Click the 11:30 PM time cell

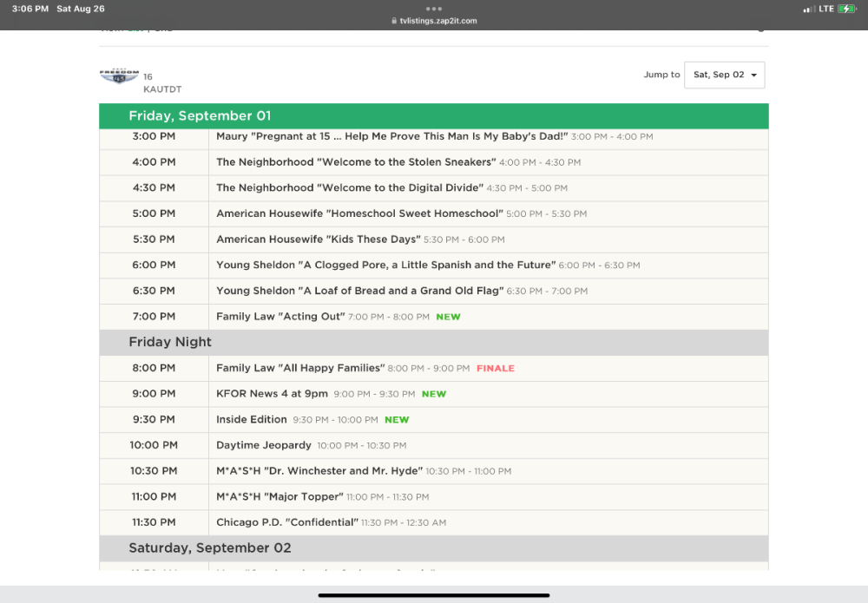(x=154, y=522)
